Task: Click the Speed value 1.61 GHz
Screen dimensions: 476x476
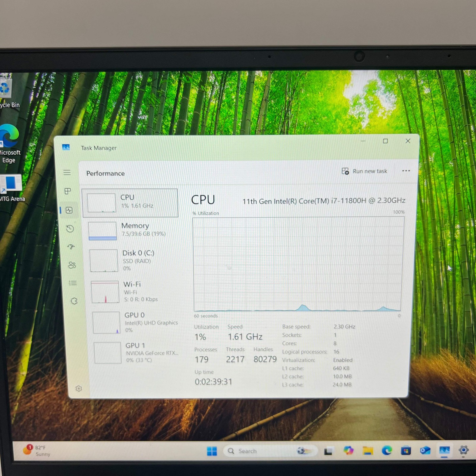Action: 245,337
